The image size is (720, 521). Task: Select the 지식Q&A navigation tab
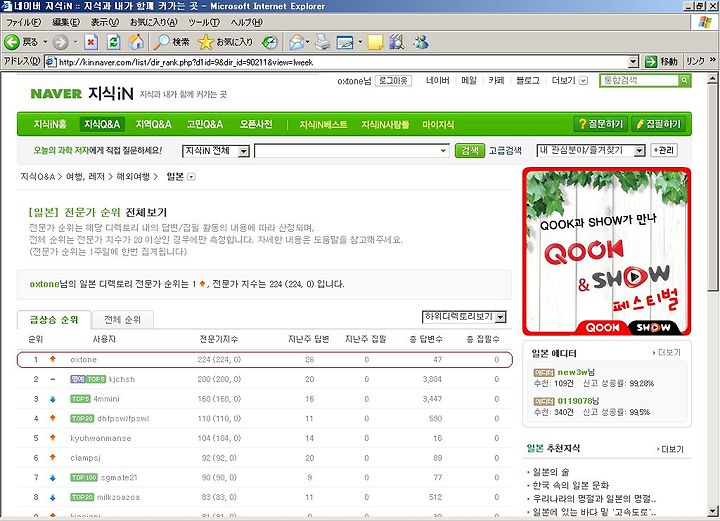pyautogui.click(x=102, y=124)
